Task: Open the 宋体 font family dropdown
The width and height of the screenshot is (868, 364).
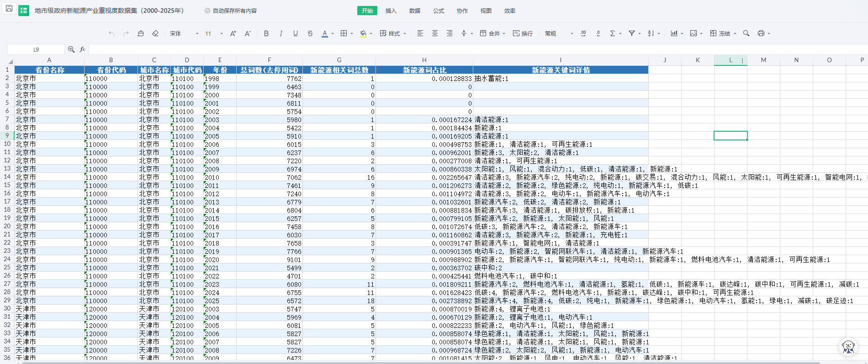Action: click(x=184, y=33)
